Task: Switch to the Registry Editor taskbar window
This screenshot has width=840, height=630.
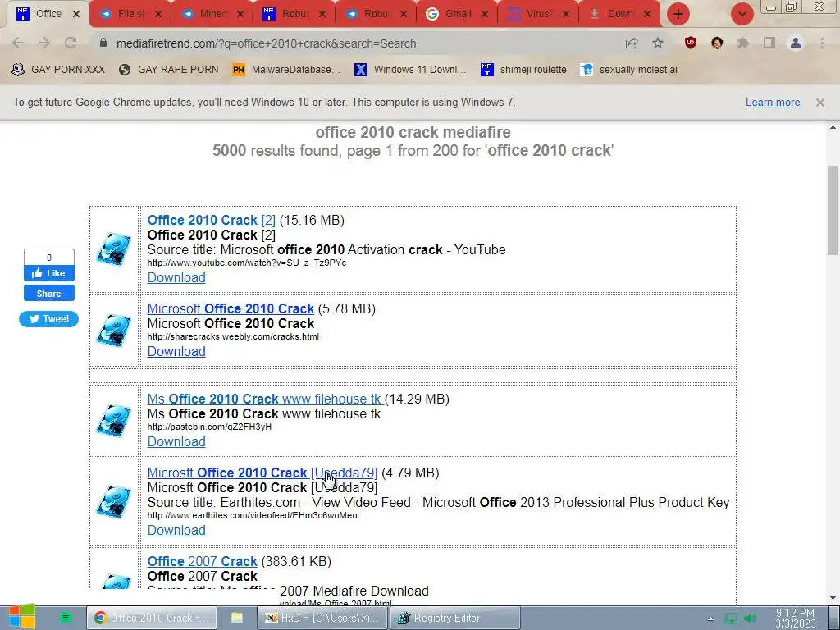Action: [454, 618]
